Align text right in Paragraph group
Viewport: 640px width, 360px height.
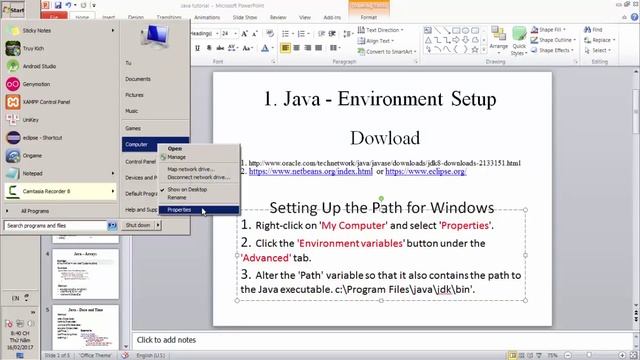(x=308, y=48)
